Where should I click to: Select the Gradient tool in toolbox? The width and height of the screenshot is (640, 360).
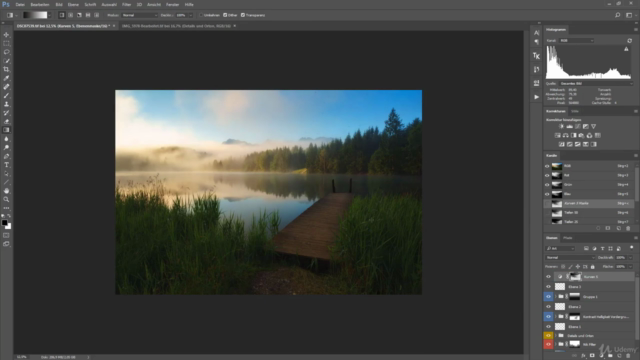tap(6, 130)
